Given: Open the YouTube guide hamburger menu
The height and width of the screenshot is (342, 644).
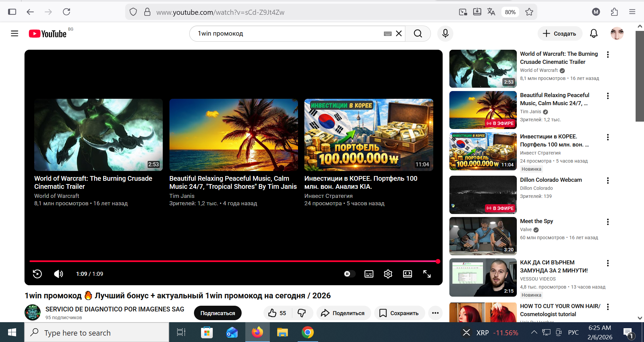Looking at the screenshot, I should pyautogui.click(x=14, y=34).
